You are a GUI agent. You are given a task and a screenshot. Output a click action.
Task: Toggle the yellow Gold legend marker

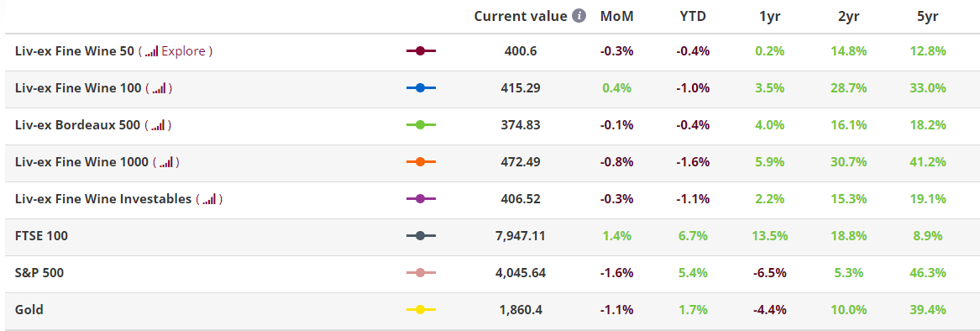tap(421, 310)
